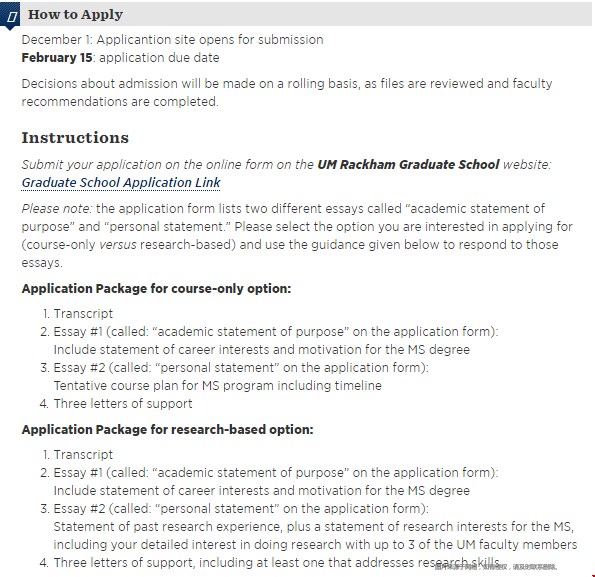The image size is (595, 577).
Task: Click Transcript in the course-only list
Action: 83,314
